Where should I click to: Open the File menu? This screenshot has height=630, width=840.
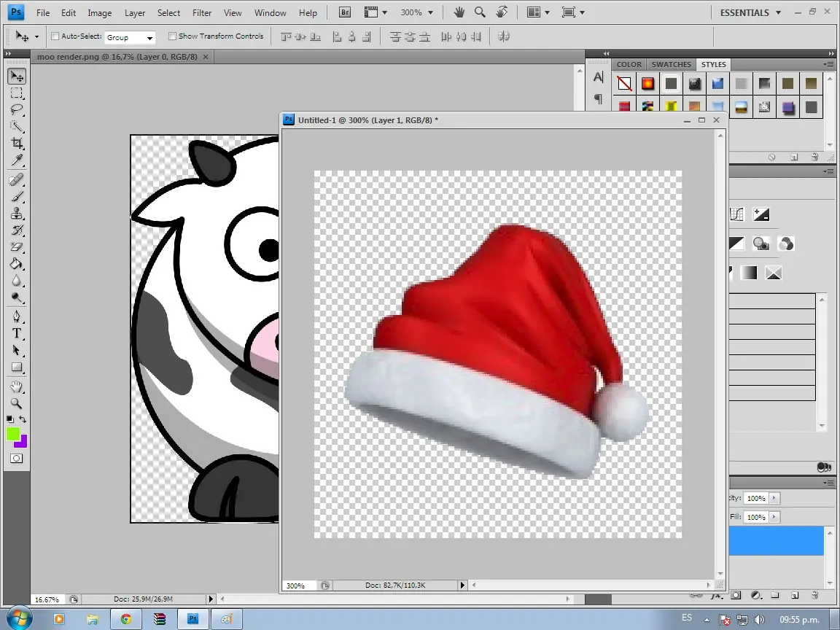coord(43,13)
